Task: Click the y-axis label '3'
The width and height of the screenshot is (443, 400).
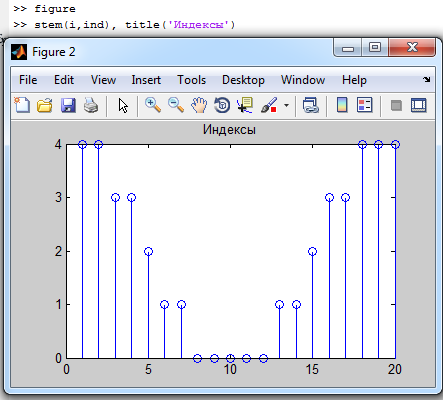Action: (58, 198)
